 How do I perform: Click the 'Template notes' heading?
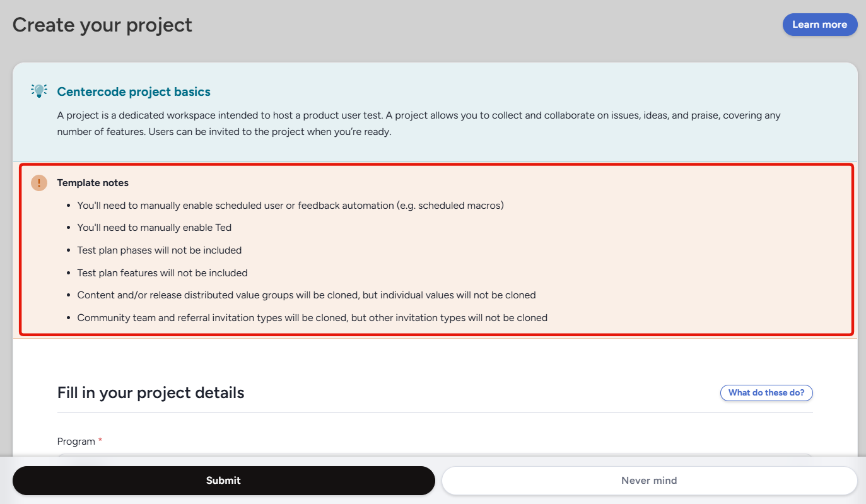[x=93, y=183]
